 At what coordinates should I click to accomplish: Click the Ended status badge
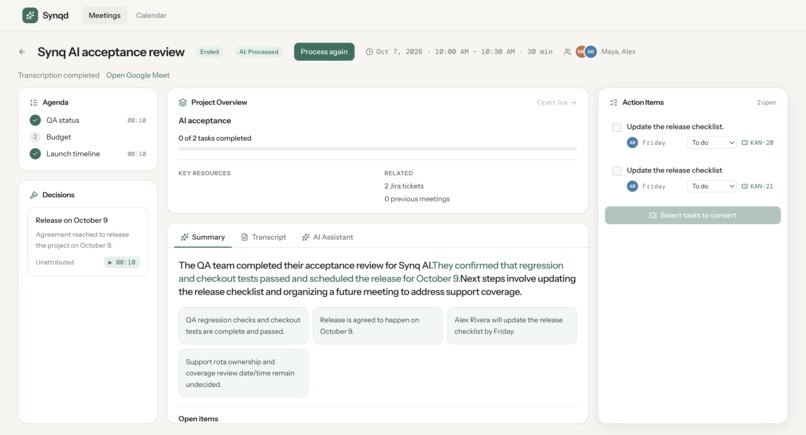tap(210, 51)
